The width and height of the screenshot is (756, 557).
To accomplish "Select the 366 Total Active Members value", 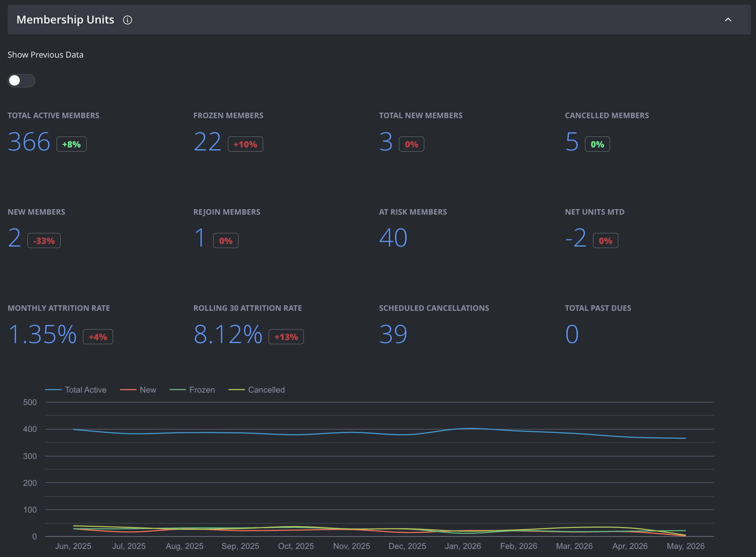I will (29, 142).
